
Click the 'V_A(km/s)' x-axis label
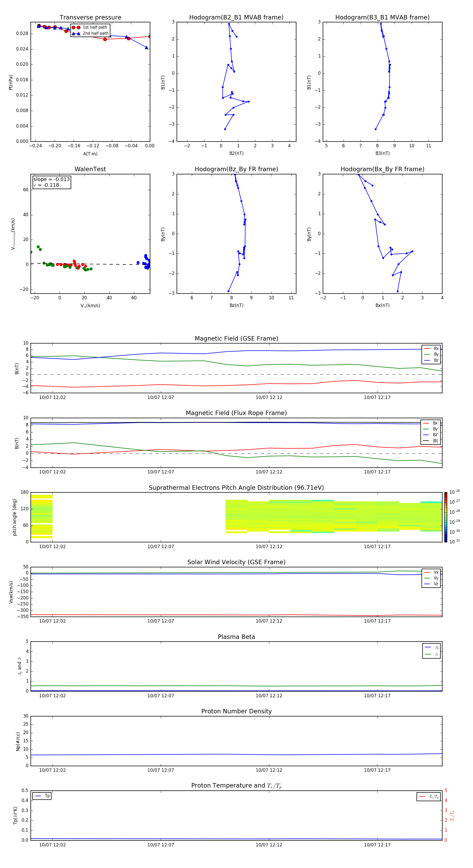(90, 306)
